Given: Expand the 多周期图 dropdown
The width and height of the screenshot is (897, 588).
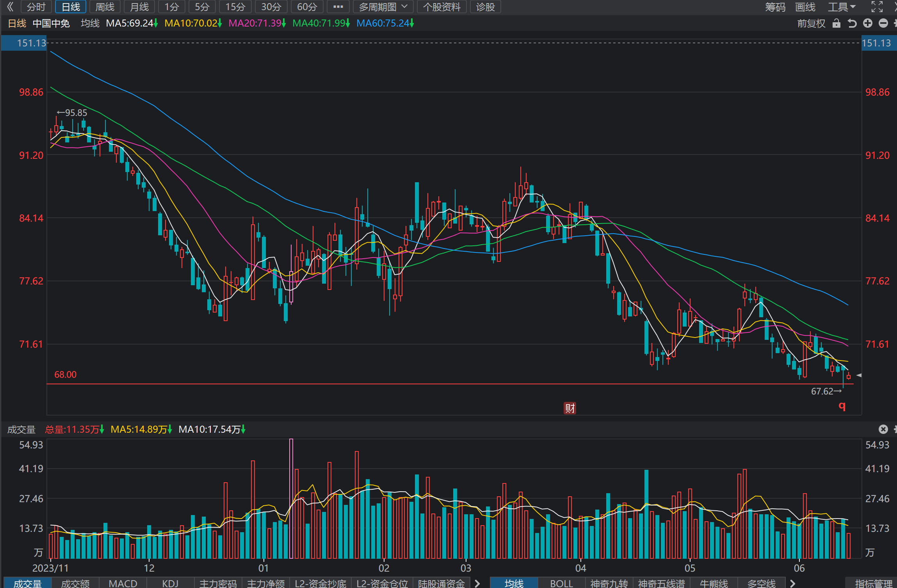Looking at the screenshot, I should click(383, 7).
